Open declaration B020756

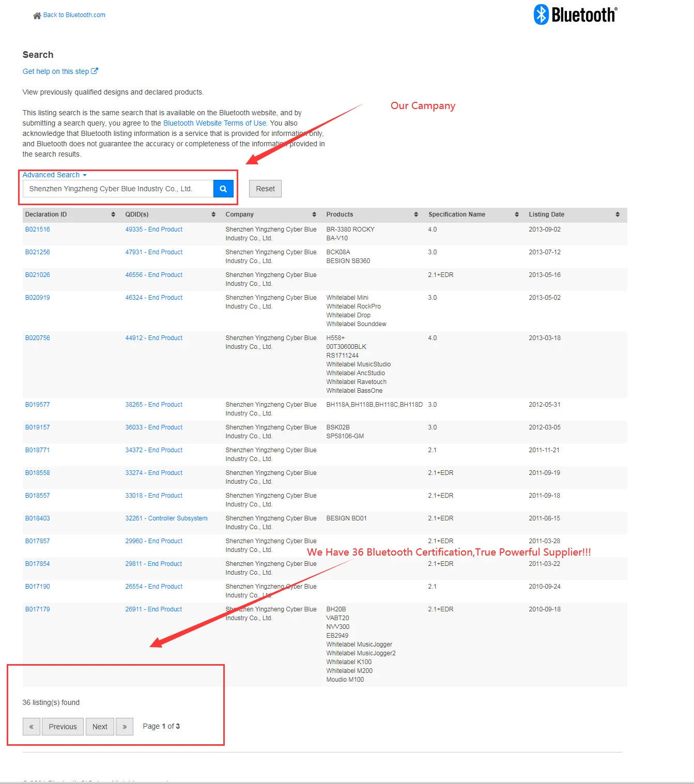coord(38,338)
